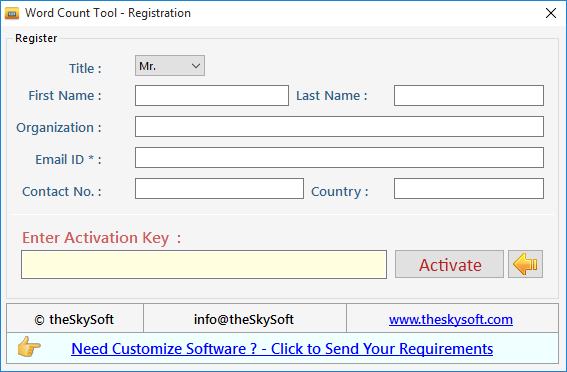Click the Activate button
567x372 pixels.
tap(449, 264)
